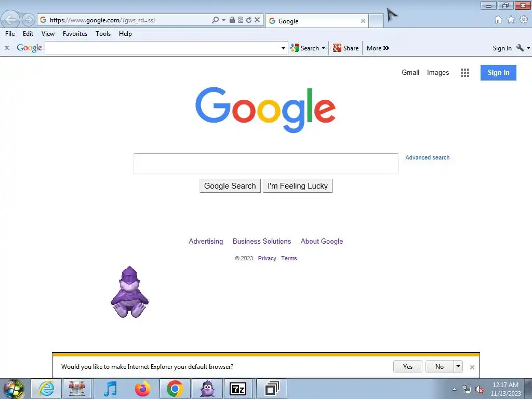The height and width of the screenshot is (399, 532).
Task: Open Gmail link
Action: [410, 72]
